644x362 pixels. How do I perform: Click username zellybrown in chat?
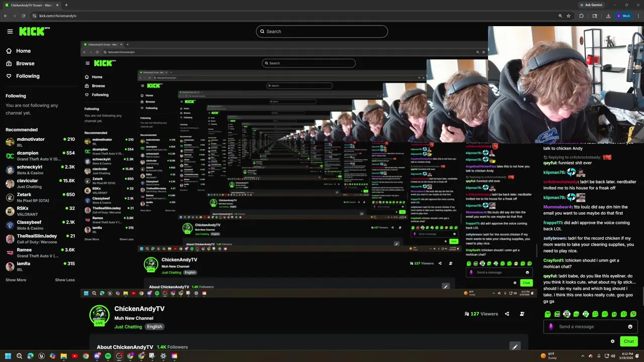(554, 238)
